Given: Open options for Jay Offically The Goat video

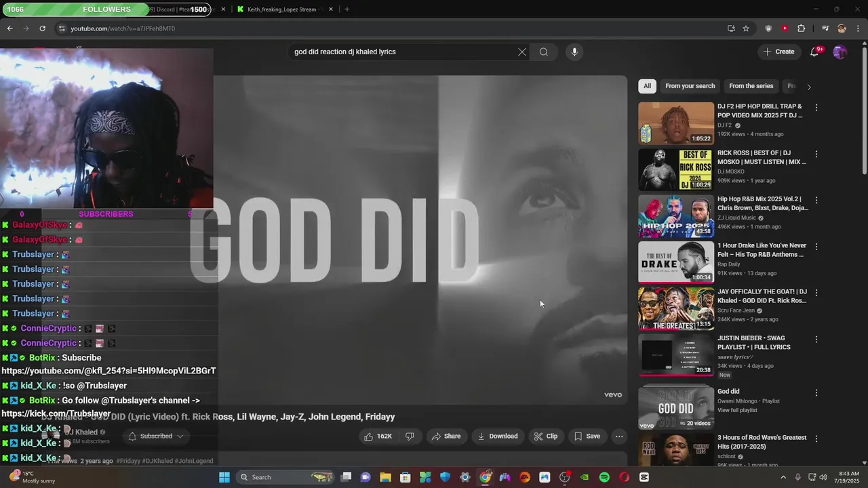Looking at the screenshot, I should pos(816,292).
